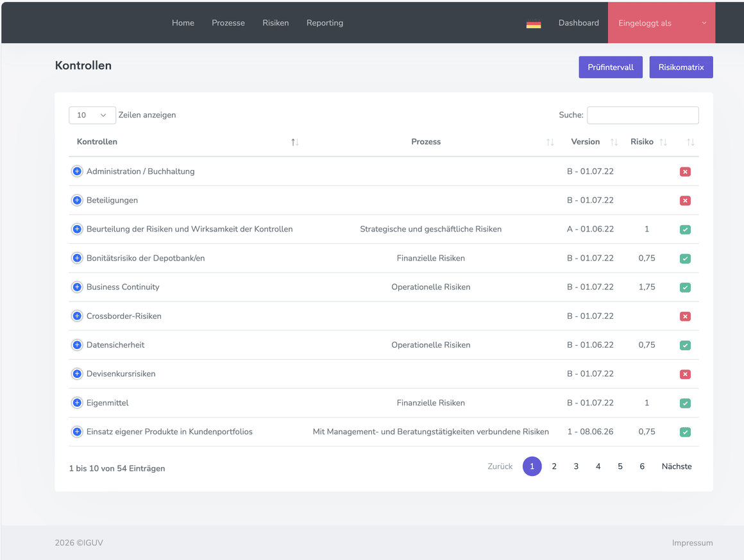744x560 pixels.
Task: Click red X status of Administration / Buchhaltung
Action: 685,172
